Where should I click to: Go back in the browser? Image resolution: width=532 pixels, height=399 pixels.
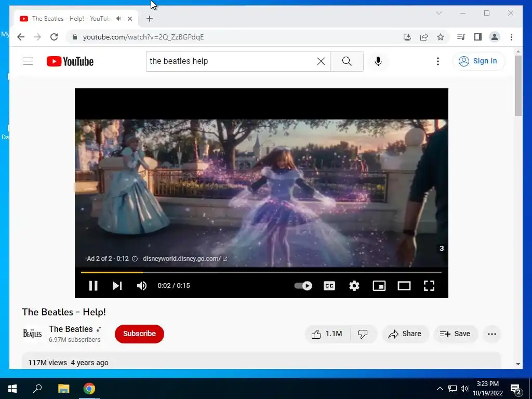21,37
